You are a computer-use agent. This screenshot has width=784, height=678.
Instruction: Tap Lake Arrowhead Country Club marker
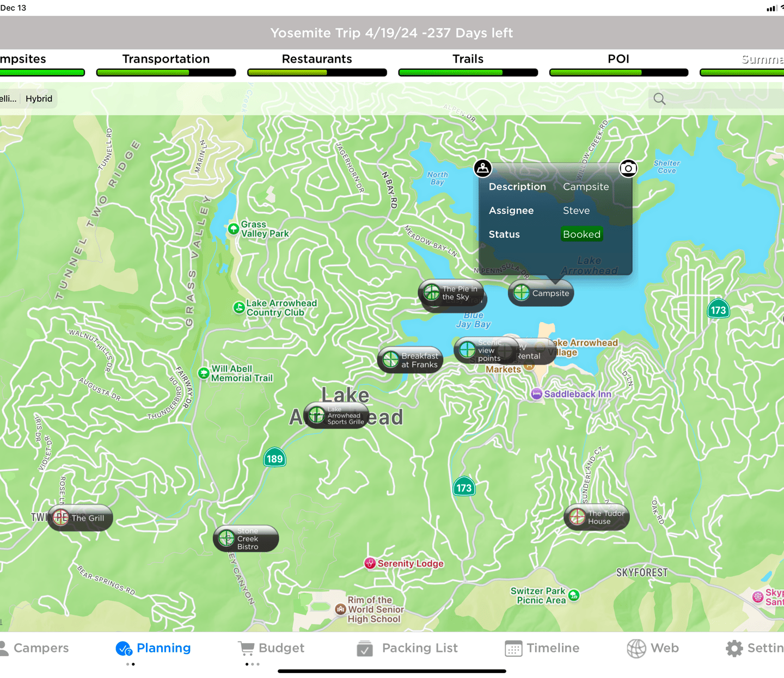239,307
